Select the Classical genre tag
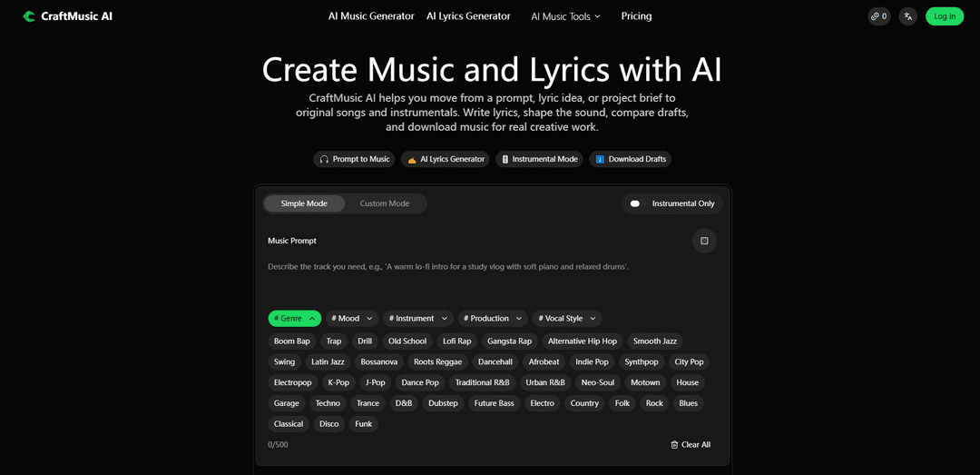This screenshot has height=475, width=980. [289, 423]
